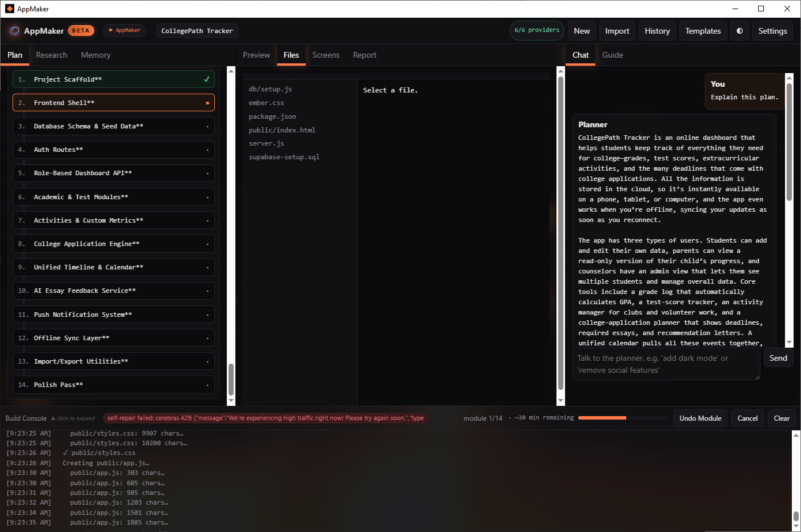The width and height of the screenshot is (801, 532).
Task: Click the chat panel scroll down arrow
Action: [x=789, y=342]
